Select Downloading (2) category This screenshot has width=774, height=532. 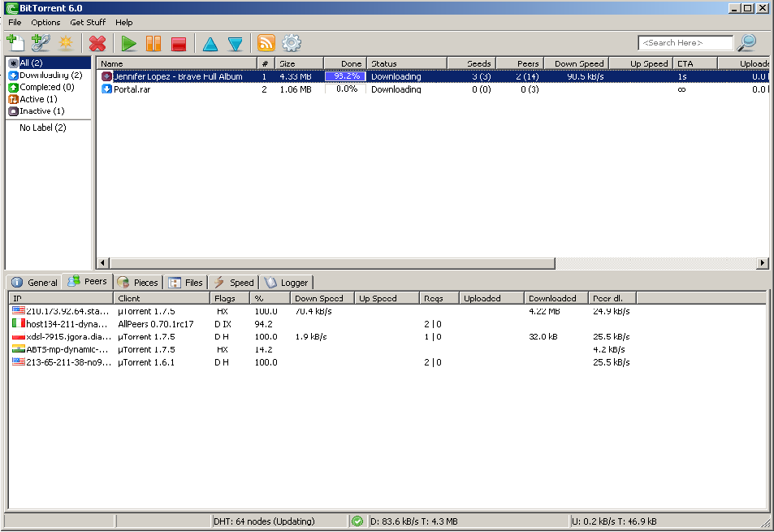coord(49,75)
